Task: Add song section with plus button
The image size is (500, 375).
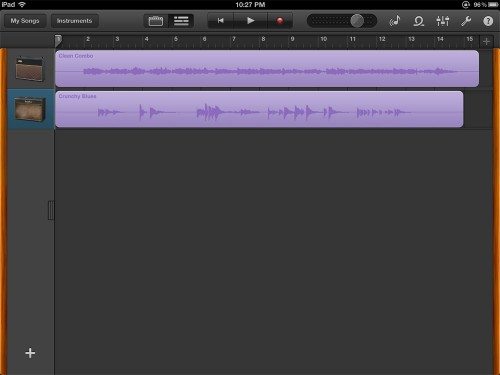Action: (x=486, y=42)
